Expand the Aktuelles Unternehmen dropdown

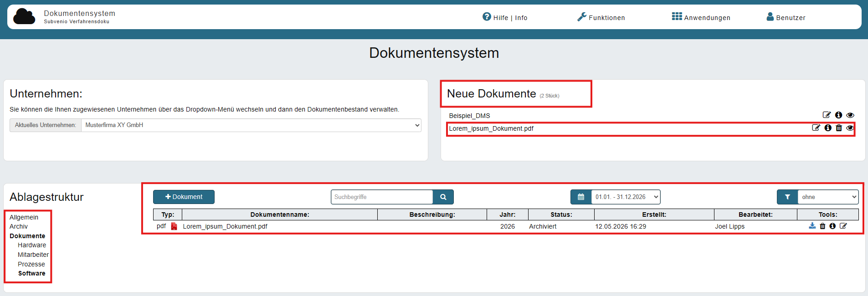(x=251, y=125)
